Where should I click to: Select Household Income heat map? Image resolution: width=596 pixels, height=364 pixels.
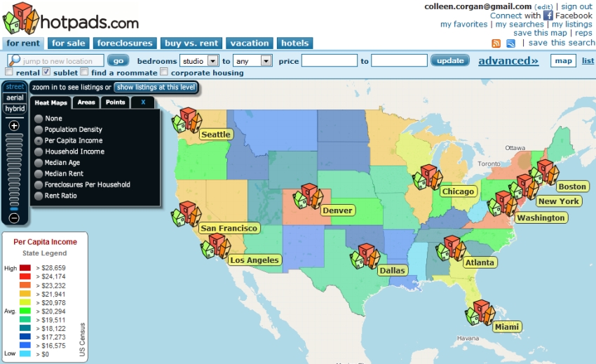coord(39,151)
